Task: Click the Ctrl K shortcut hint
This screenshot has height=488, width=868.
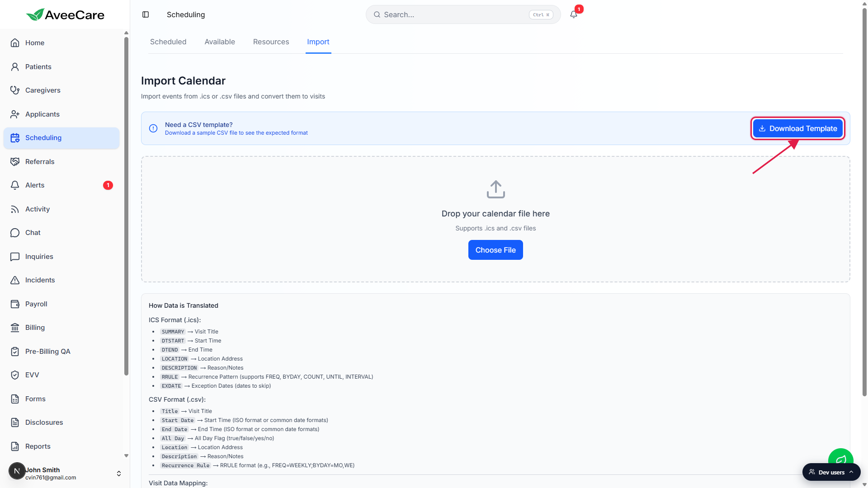Action: click(x=541, y=14)
